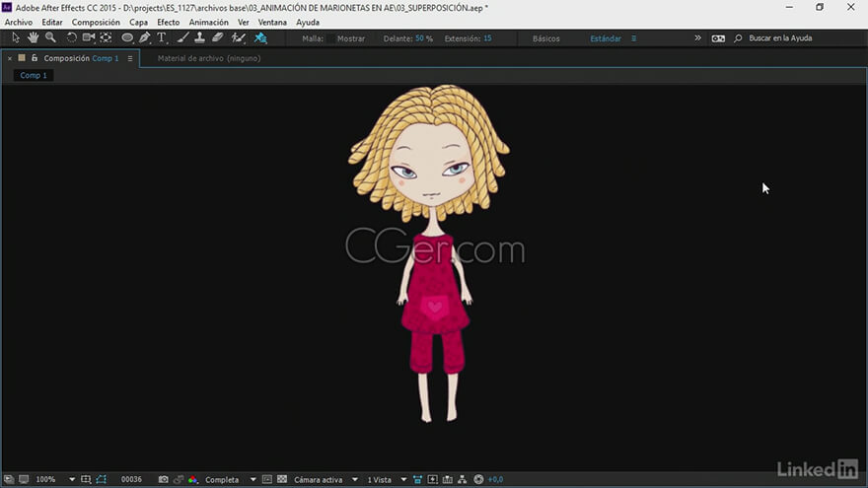Viewport: 868px width, 488px height.
Task: Click the puppet character in the viewer
Action: (429, 253)
